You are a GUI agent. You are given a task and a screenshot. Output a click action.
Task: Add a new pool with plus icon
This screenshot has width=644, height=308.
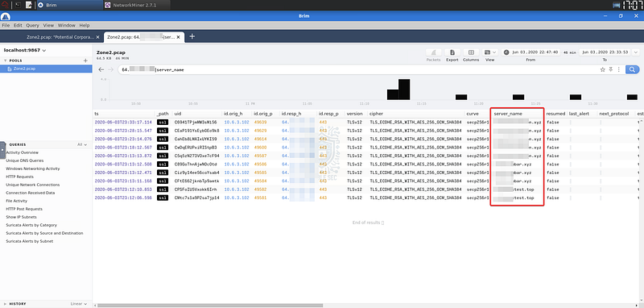click(85, 60)
